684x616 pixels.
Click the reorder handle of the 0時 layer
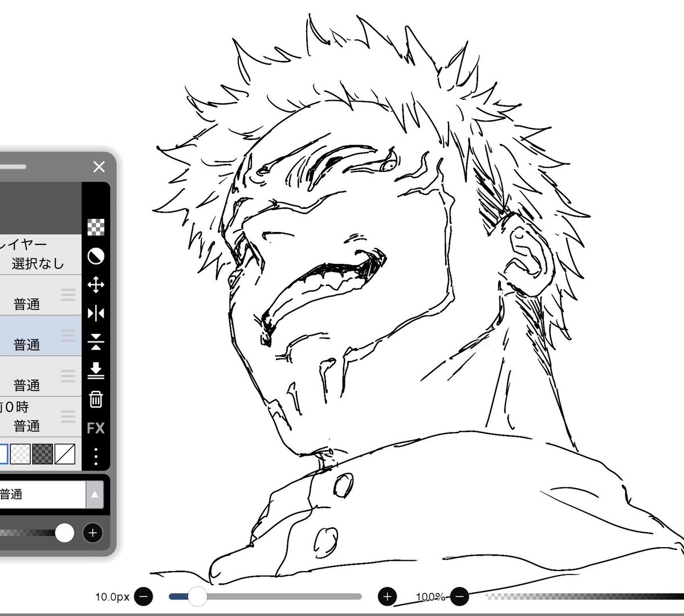(x=68, y=417)
